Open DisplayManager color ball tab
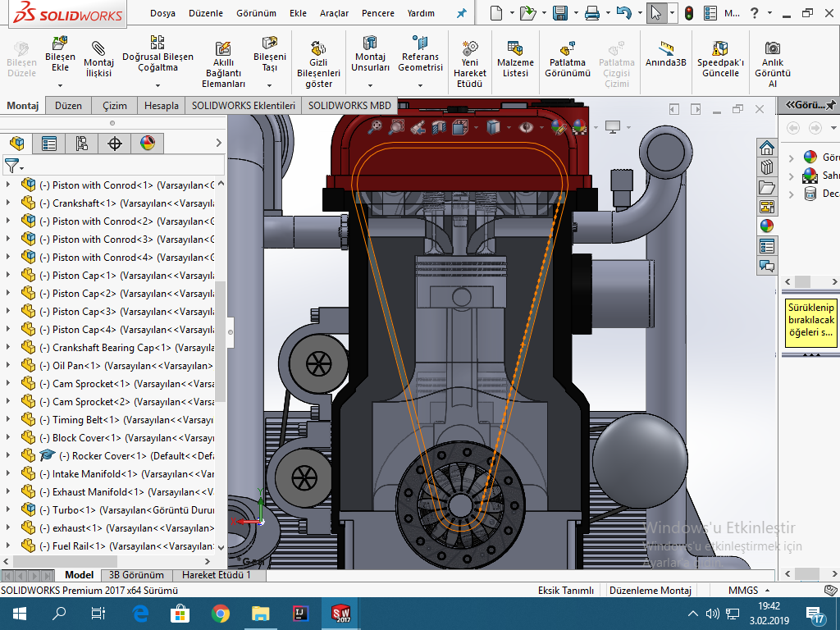This screenshot has width=840, height=630. coord(148,144)
